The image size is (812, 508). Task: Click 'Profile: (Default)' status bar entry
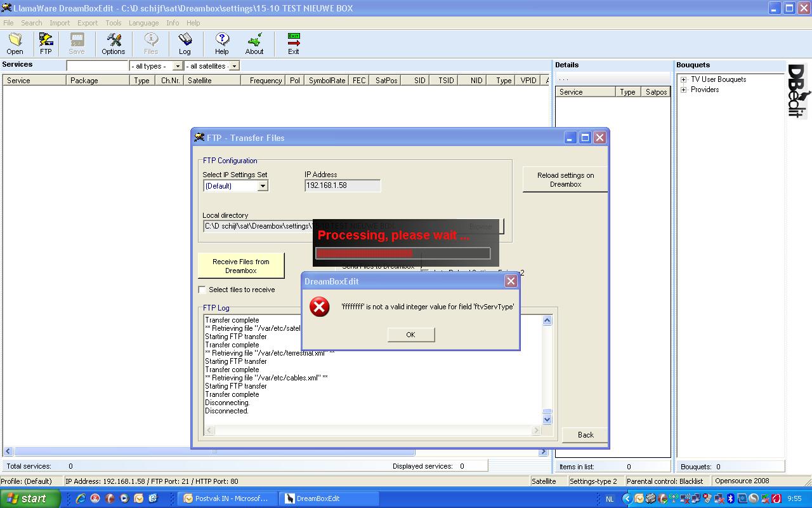[x=26, y=481]
